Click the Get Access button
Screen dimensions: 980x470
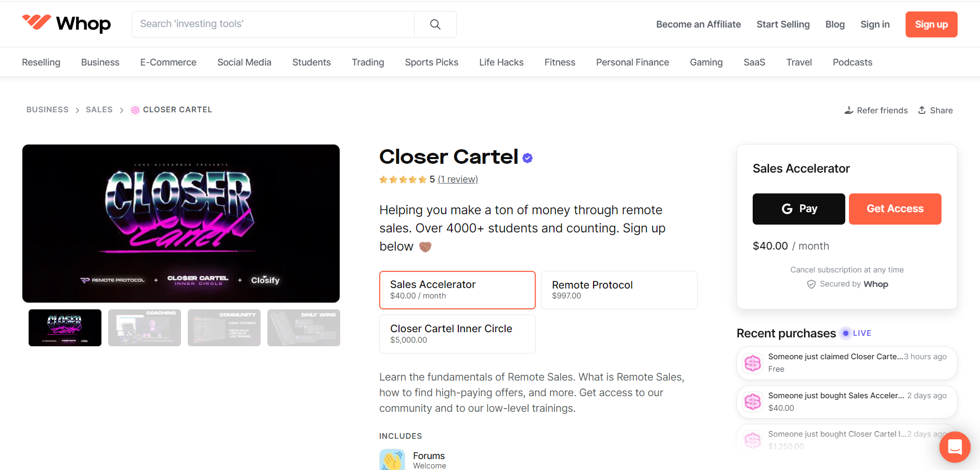(x=895, y=208)
